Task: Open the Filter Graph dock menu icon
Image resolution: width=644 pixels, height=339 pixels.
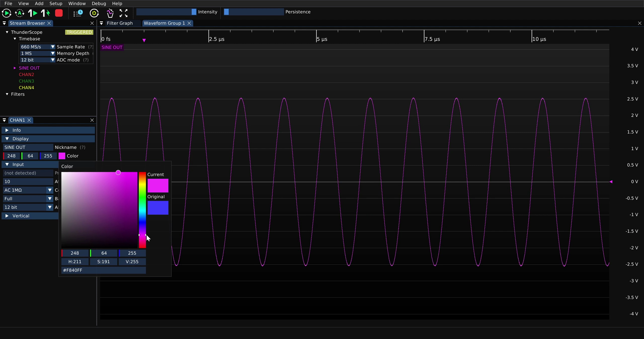Action: [x=101, y=23]
